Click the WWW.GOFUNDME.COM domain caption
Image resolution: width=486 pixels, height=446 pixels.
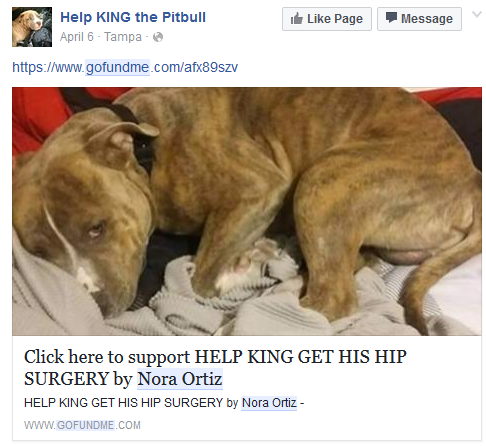(82, 425)
